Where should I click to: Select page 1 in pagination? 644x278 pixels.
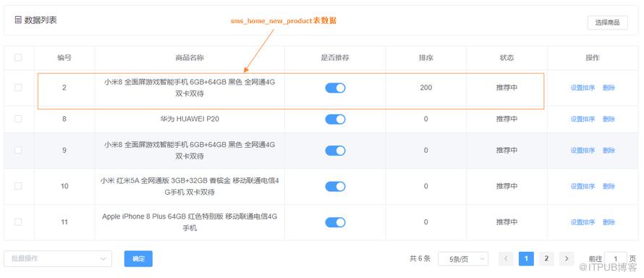(526, 258)
